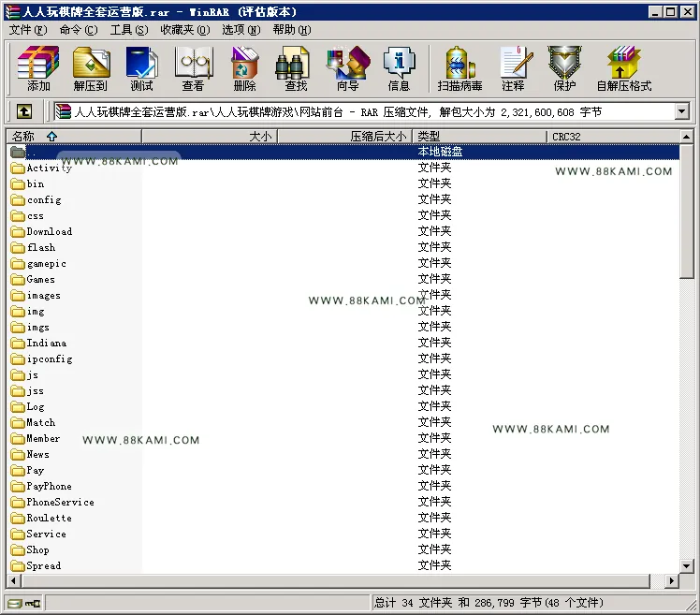This screenshot has height=615, width=700.
Task: Click the vertical scrollbar up arrow
Action: 687,137
